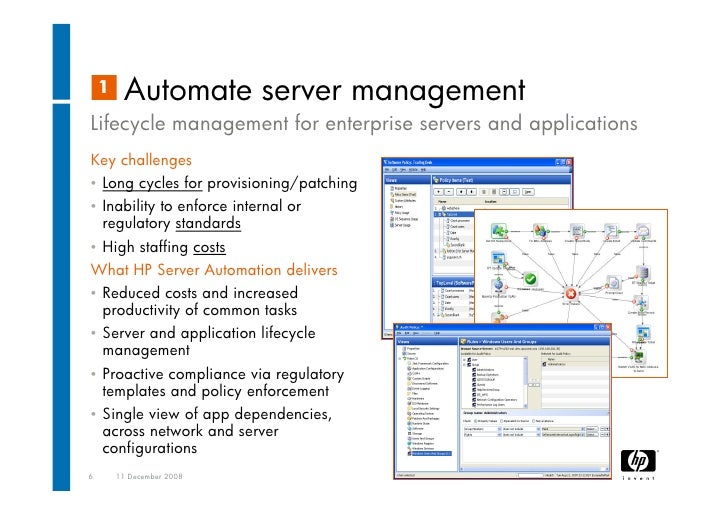Expand the Rules node in Audit Policy Views tree
Viewport: 728px width, 514px height.
(400, 358)
